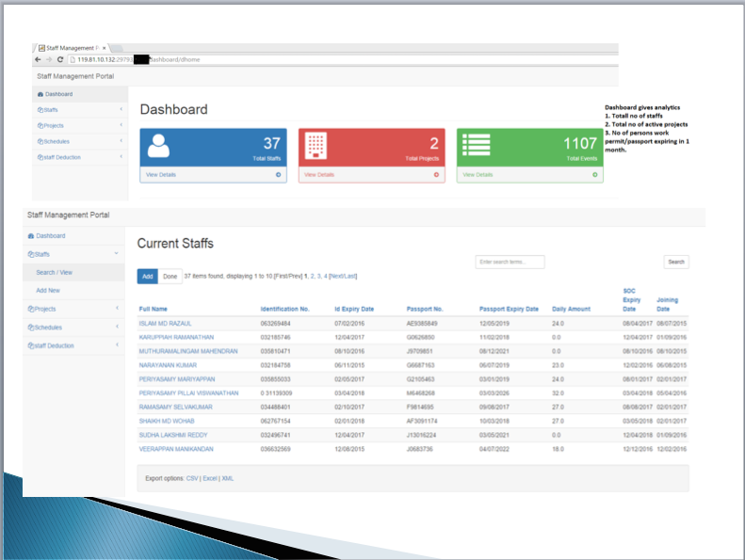Open staff record ISLAM MD RAZAUL

[163, 323]
